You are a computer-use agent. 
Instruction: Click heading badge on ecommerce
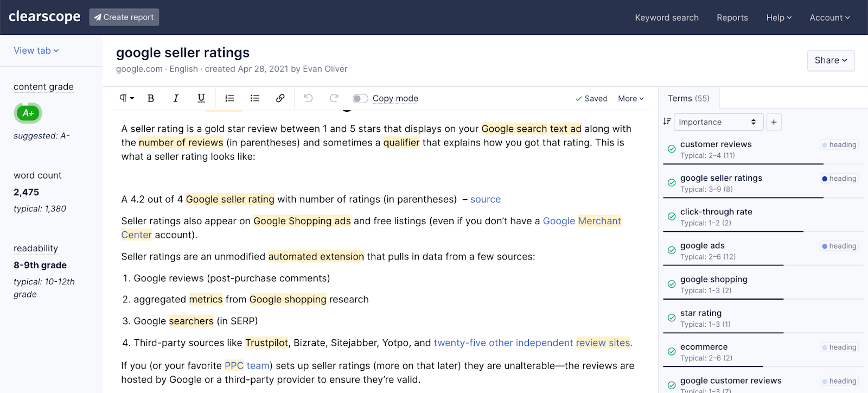839,347
